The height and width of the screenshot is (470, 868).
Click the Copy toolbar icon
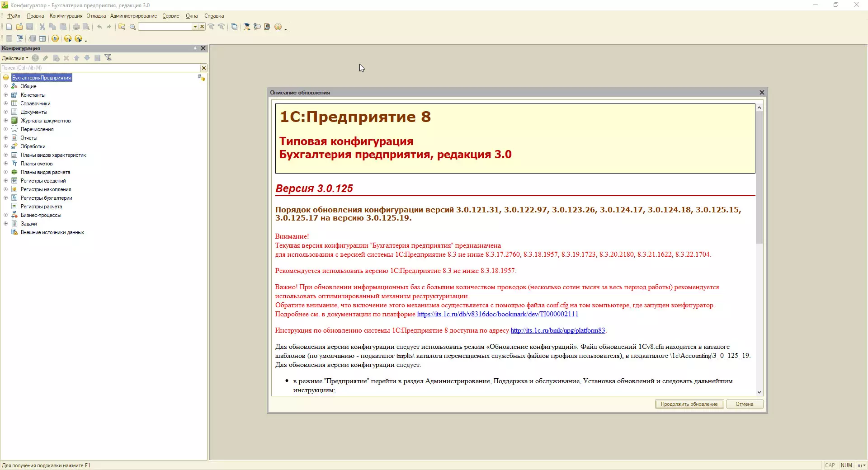[x=52, y=27]
